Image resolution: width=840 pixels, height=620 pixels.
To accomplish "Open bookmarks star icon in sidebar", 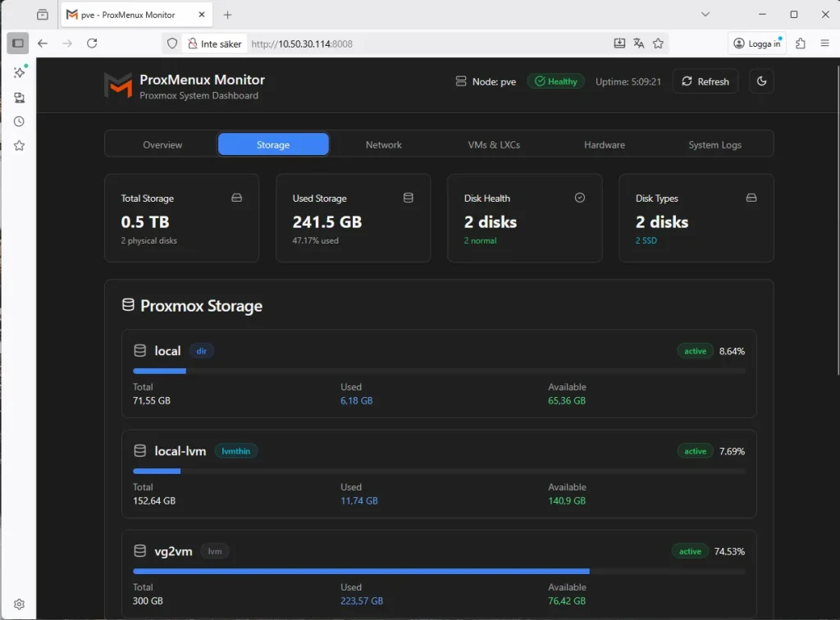I will click(19, 145).
